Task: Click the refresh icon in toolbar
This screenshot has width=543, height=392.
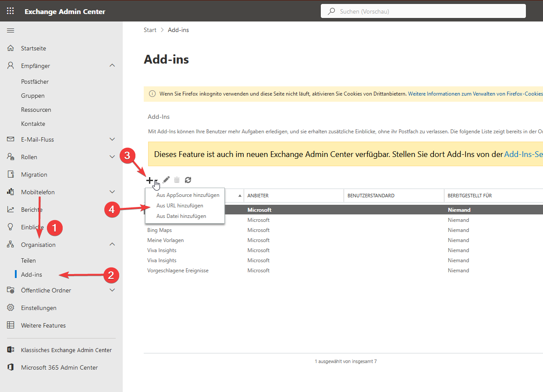Action: click(188, 180)
